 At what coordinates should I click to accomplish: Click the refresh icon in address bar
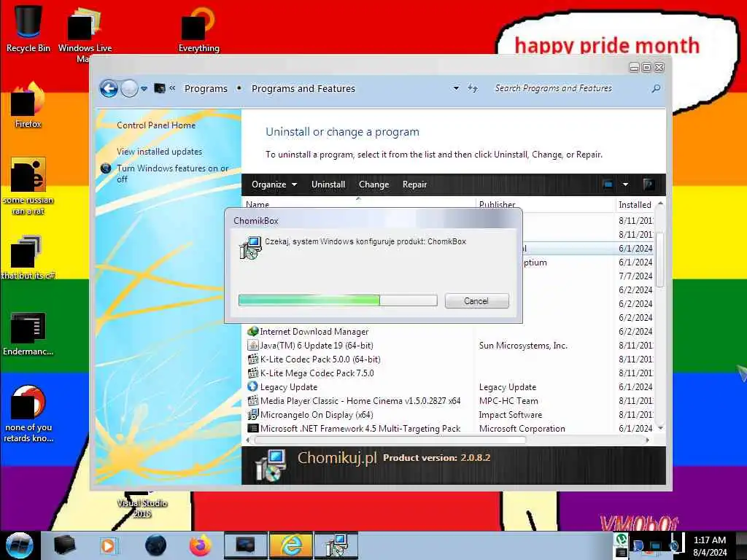[472, 88]
